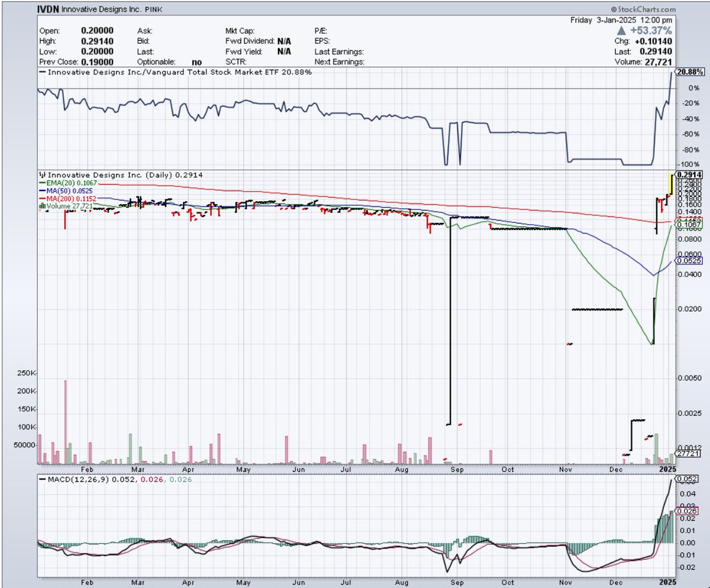This screenshot has width=710, height=588.
Task: Click the IVDN ticker symbol in the header
Action: click(49, 9)
